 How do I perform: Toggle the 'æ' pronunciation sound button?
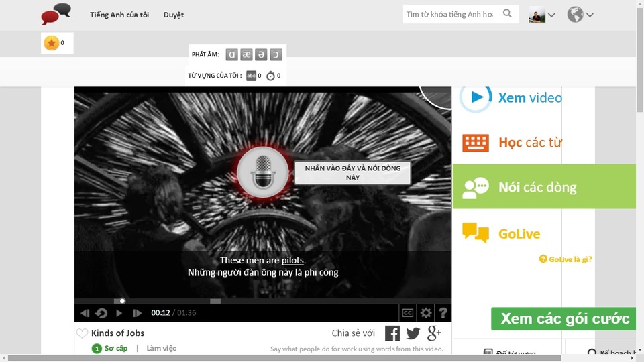[x=246, y=55]
